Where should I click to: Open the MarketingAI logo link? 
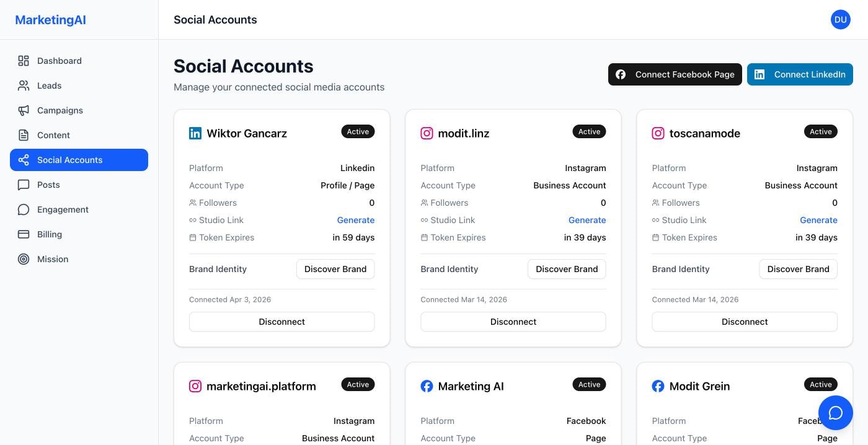[50, 20]
